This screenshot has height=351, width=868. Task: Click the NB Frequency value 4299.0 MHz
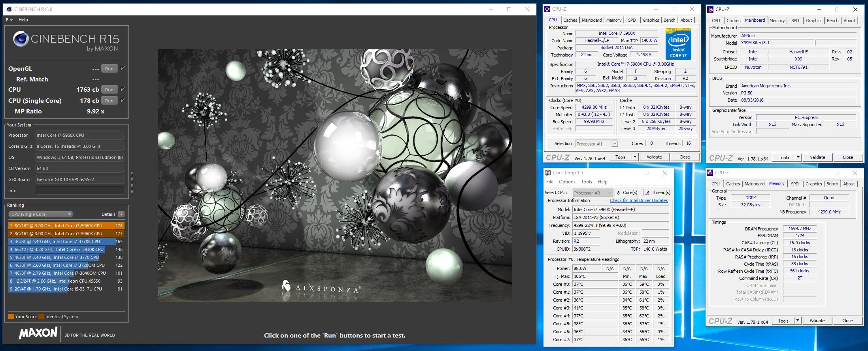pos(829,212)
